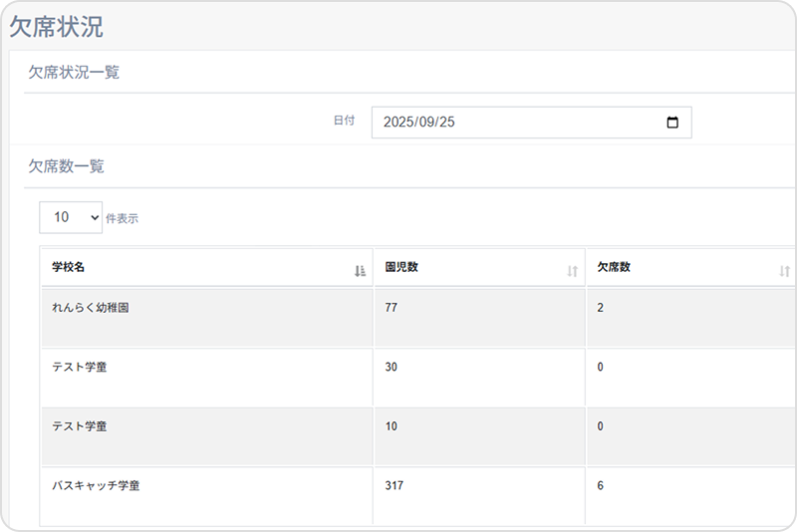Click the first テスト学童 entry
The width and height of the screenshot is (797, 532).
(x=79, y=367)
